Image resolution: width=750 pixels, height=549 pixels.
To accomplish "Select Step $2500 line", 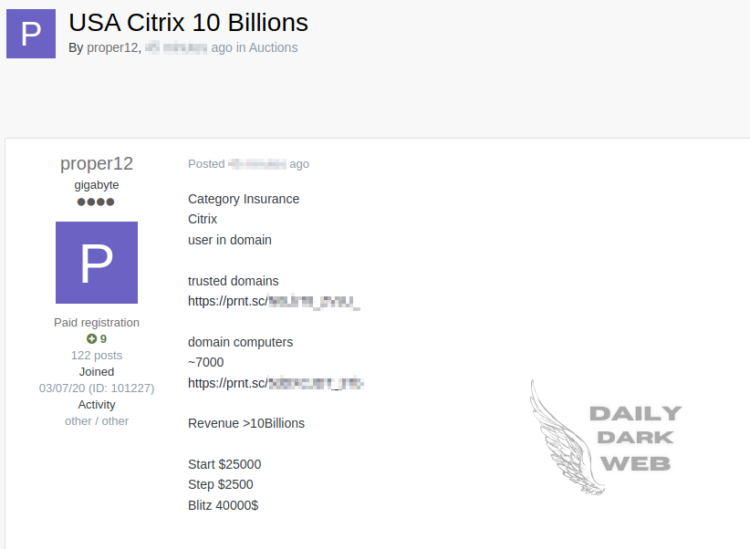I will click(x=221, y=484).
